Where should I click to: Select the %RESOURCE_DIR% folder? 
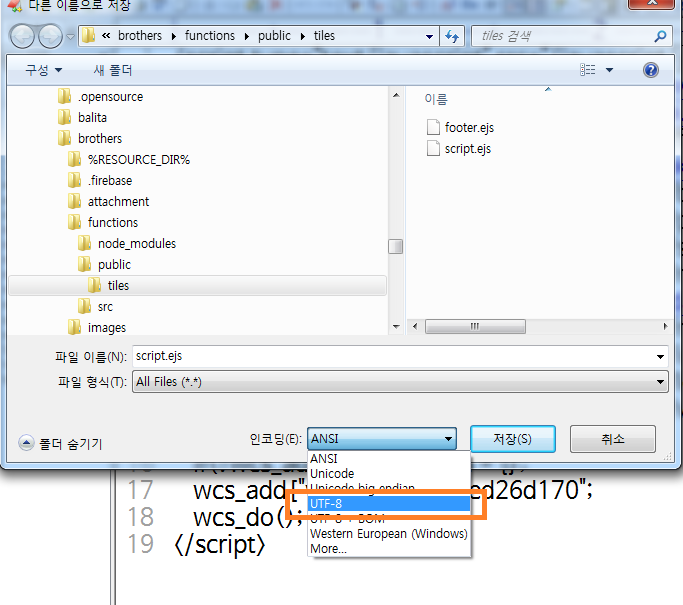129,159
